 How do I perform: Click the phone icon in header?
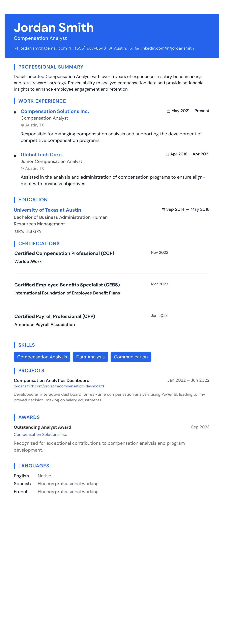tap(71, 48)
